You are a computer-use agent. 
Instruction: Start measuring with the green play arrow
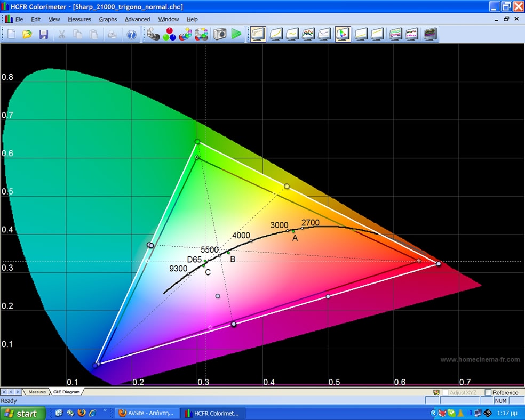pos(236,35)
